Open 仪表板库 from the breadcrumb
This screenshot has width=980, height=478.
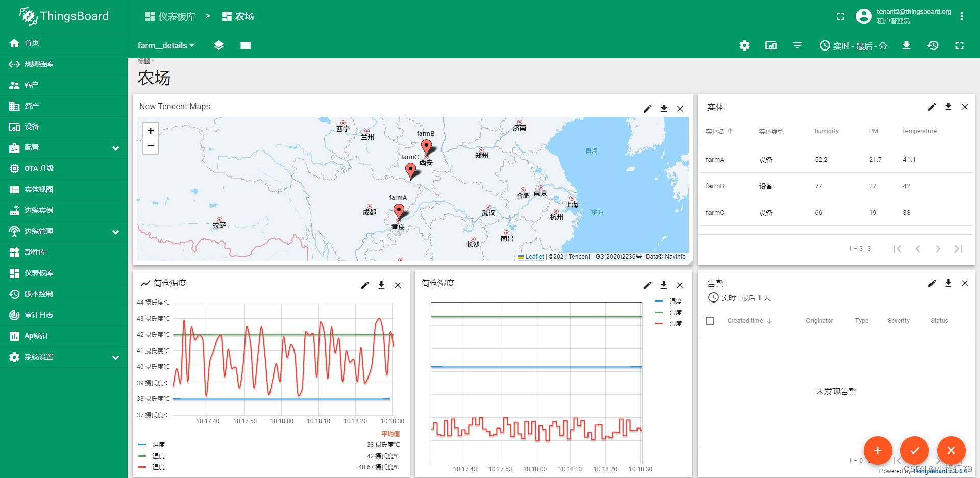pos(170,16)
